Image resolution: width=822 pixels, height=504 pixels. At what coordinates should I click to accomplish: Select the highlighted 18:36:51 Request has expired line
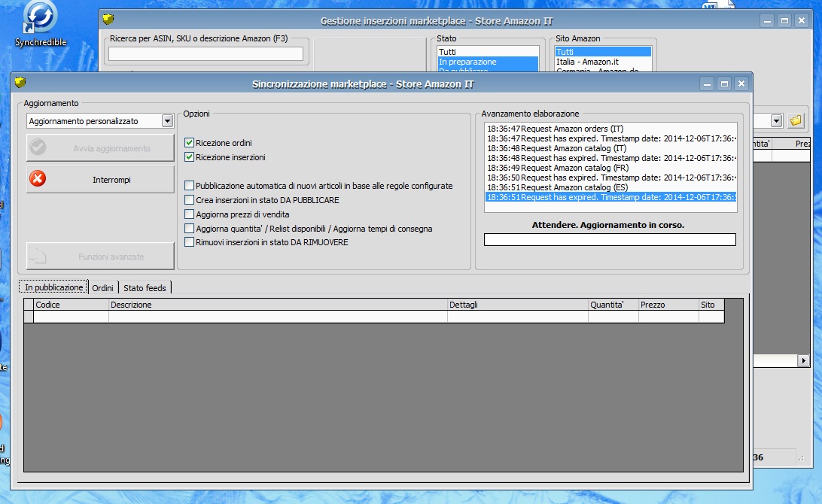[x=610, y=198]
